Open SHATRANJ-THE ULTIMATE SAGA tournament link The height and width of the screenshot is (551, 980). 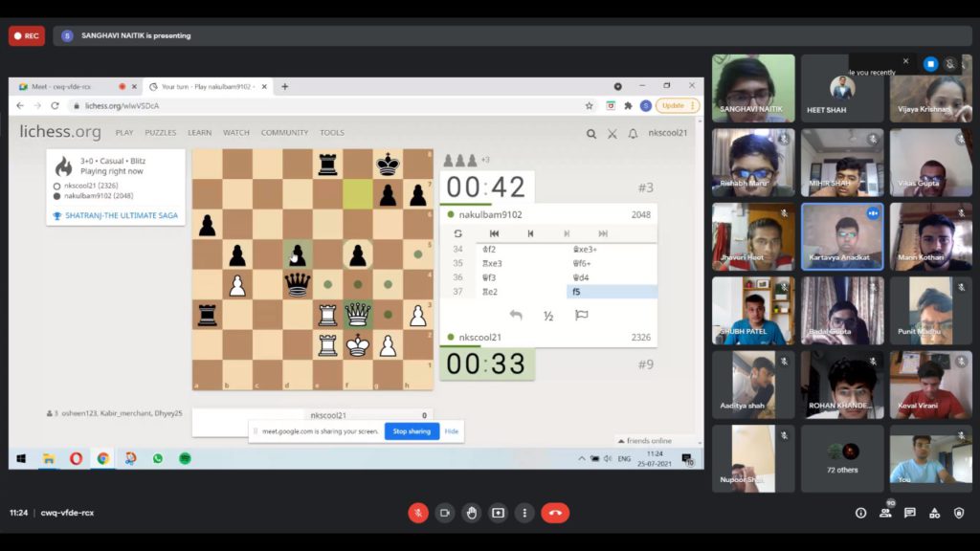click(122, 215)
